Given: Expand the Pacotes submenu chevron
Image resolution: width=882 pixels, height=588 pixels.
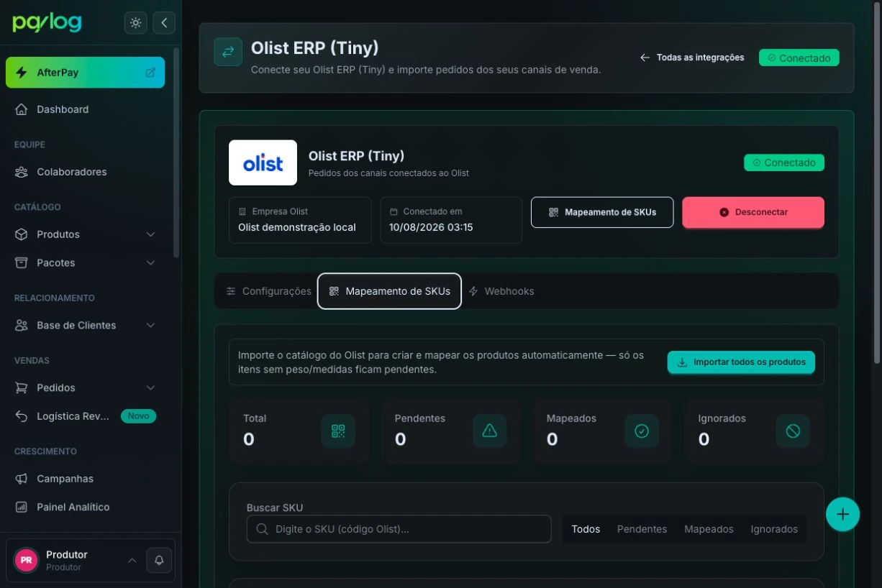Looking at the screenshot, I should [150, 262].
